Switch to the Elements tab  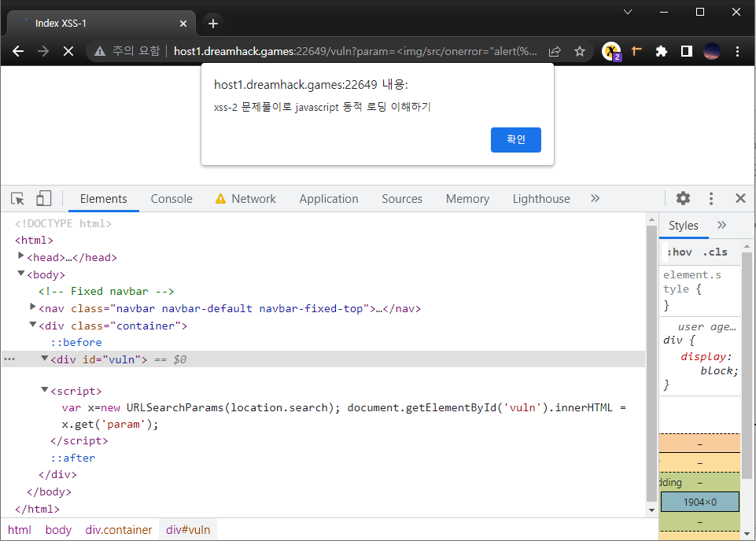pyautogui.click(x=104, y=198)
